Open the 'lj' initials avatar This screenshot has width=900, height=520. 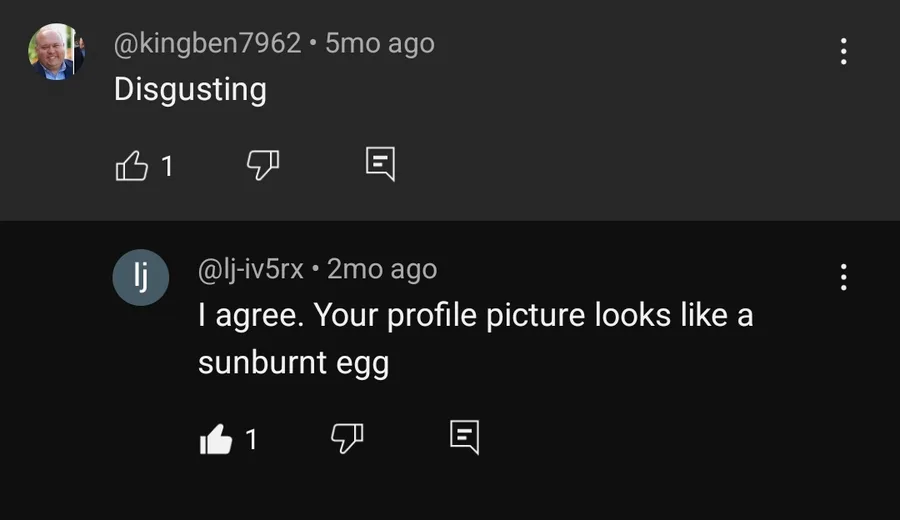[141, 277]
